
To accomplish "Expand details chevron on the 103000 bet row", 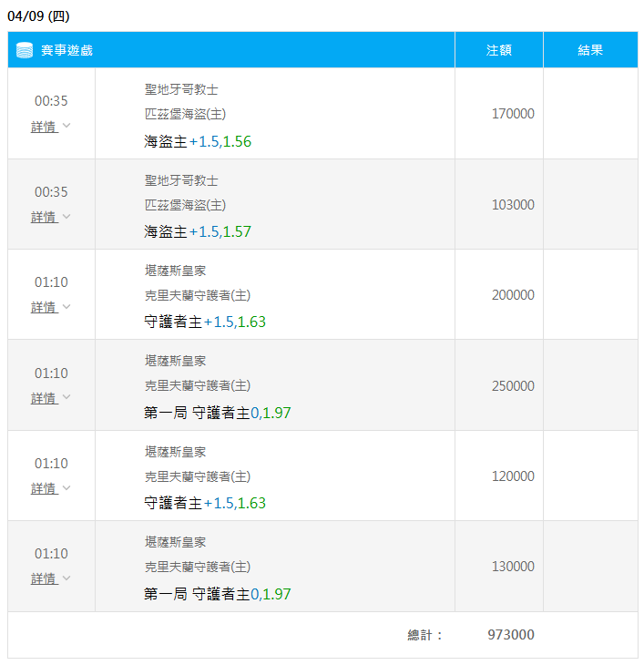I will [x=66, y=217].
